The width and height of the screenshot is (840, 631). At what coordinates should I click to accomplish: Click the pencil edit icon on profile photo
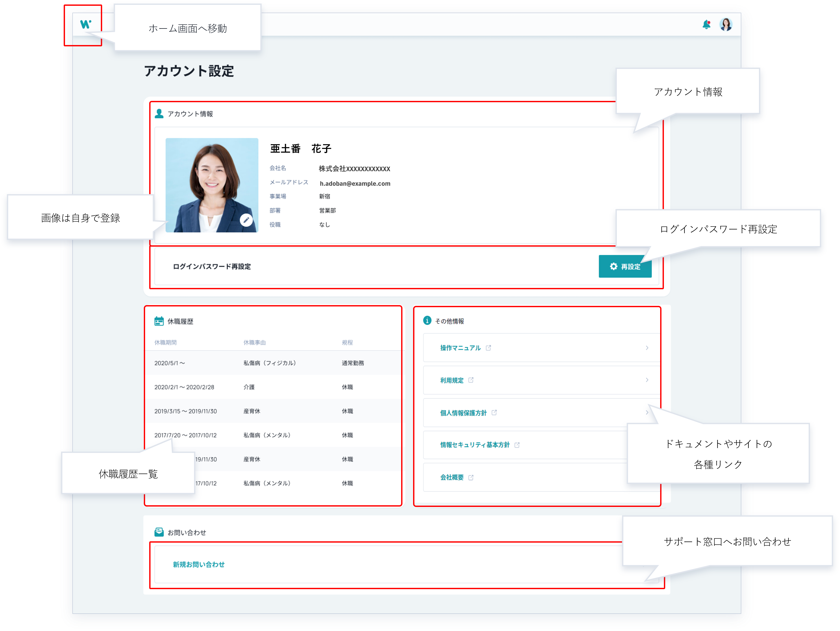pyautogui.click(x=247, y=220)
